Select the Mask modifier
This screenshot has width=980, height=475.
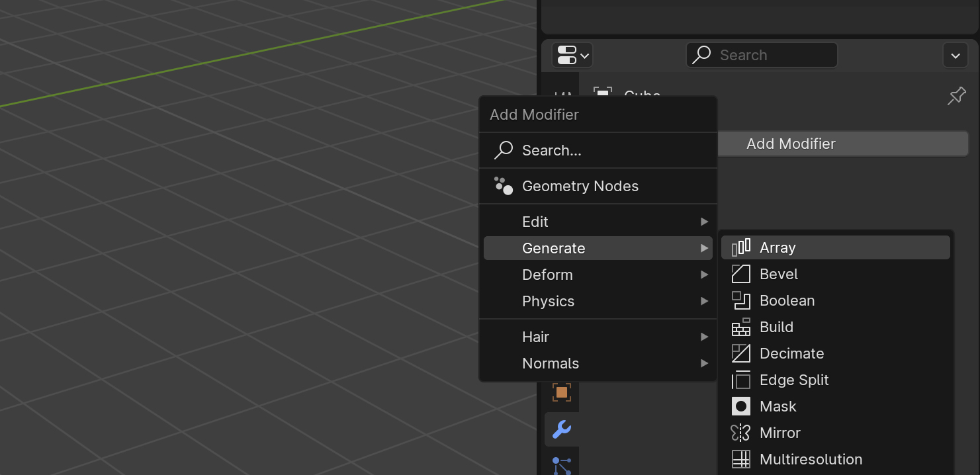[835, 406]
